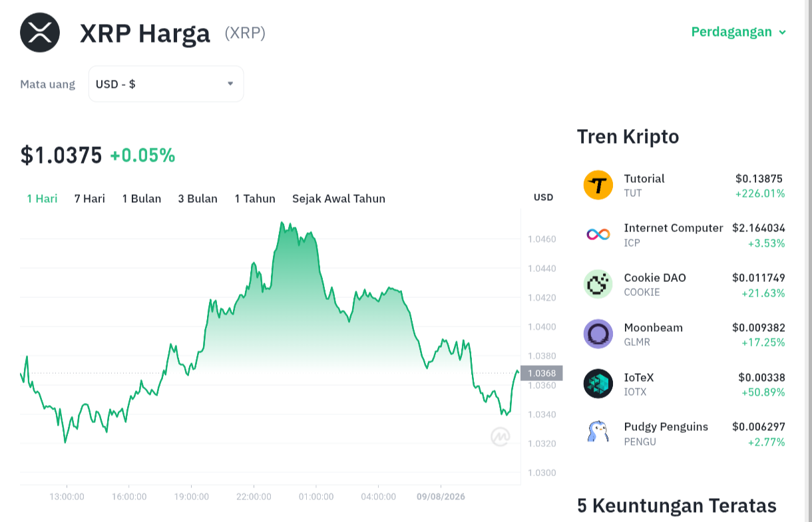Viewport: 812px width, 522px height.
Task: Select the Internet Computer infinity icon
Action: pyautogui.click(x=598, y=234)
